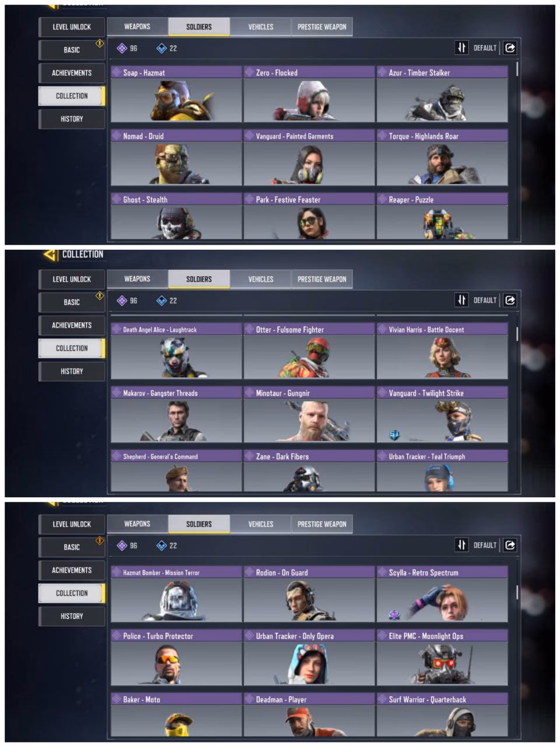
Task: Click the small badge icon on Vanguard - Twilight Strike
Action: (x=394, y=434)
